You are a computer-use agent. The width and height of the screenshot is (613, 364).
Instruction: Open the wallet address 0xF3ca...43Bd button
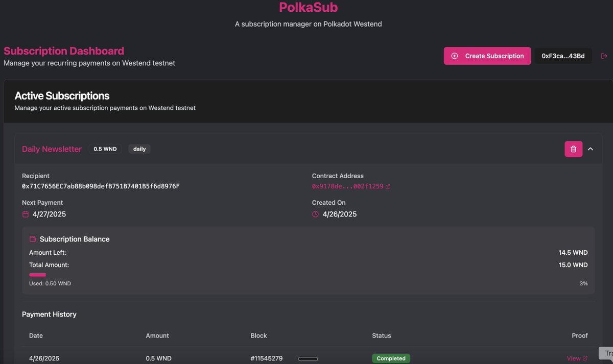(x=563, y=56)
